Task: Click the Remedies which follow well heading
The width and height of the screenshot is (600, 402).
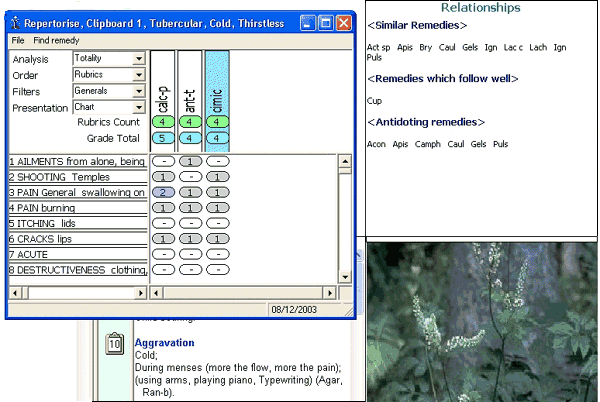Action: click(442, 79)
